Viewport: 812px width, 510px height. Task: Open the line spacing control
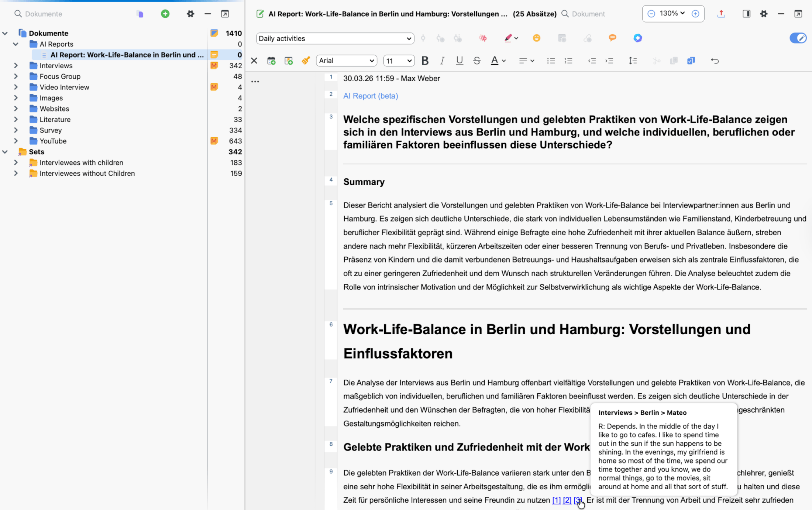click(x=633, y=61)
